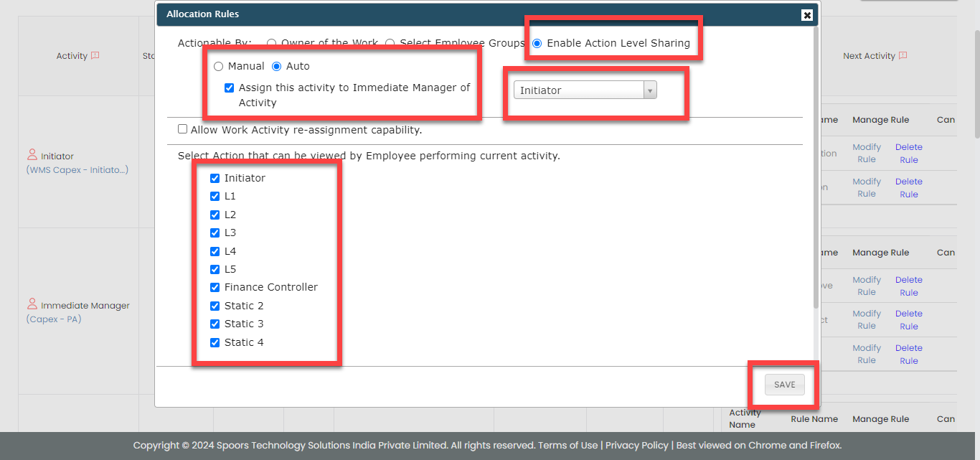Click the Immediate Manager person icon
Viewport: 980px width, 460px height.
pos(32,304)
